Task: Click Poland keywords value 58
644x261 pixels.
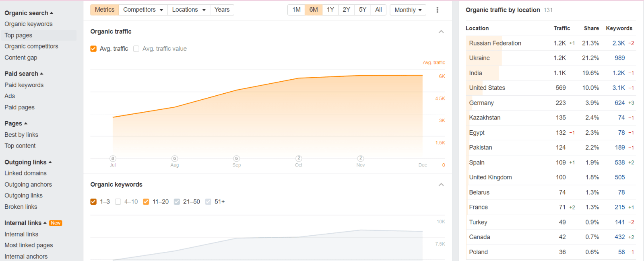Action: coord(621,252)
